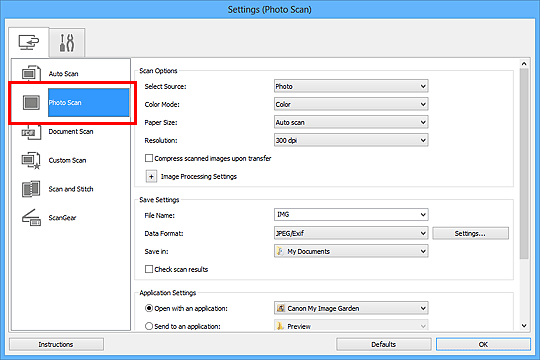Viewport: 540px width, 360px height.
Task: Click the ScanGear scanner icon
Action: tap(31, 218)
